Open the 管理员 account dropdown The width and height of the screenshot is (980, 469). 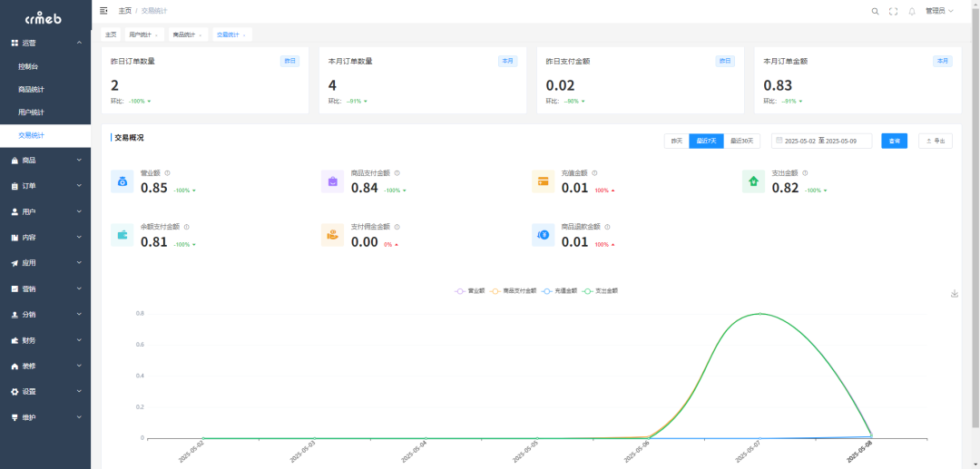pyautogui.click(x=939, y=11)
